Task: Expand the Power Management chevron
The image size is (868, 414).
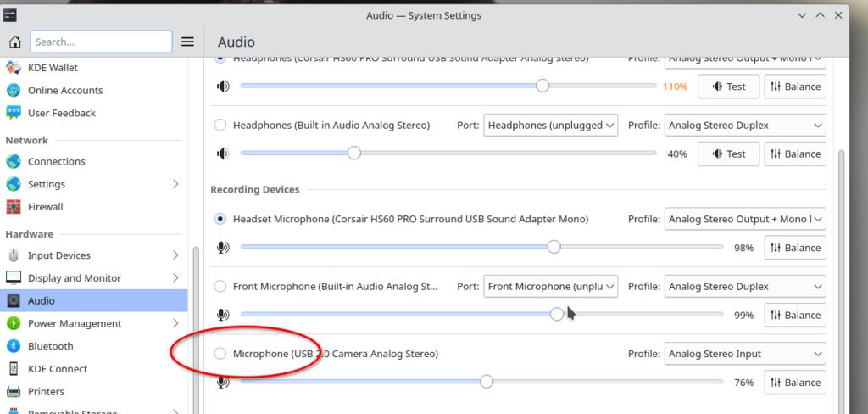Action: click(175, 324)
